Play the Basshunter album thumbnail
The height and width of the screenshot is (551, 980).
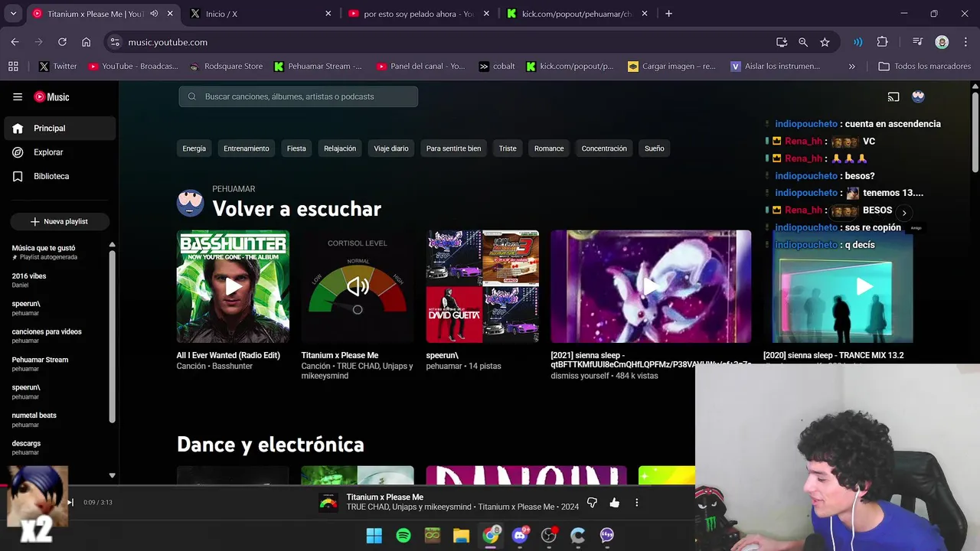[233, 286]
